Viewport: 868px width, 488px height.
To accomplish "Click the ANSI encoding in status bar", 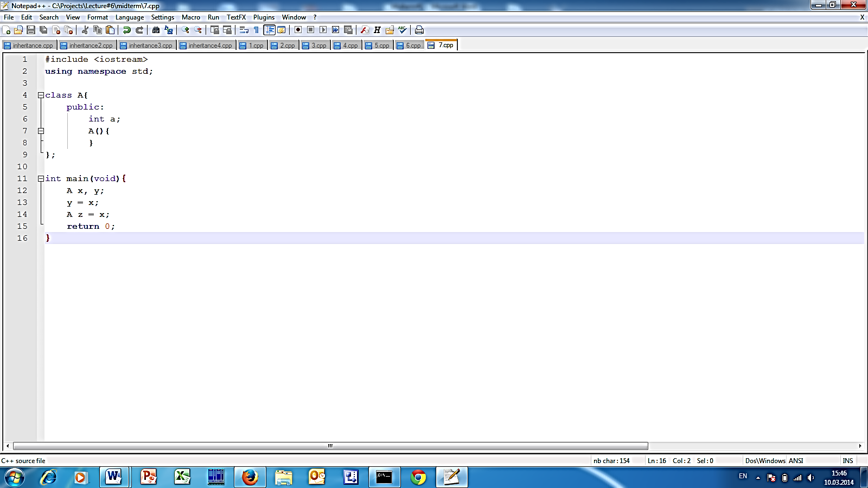I will click(x=796, y=460).
